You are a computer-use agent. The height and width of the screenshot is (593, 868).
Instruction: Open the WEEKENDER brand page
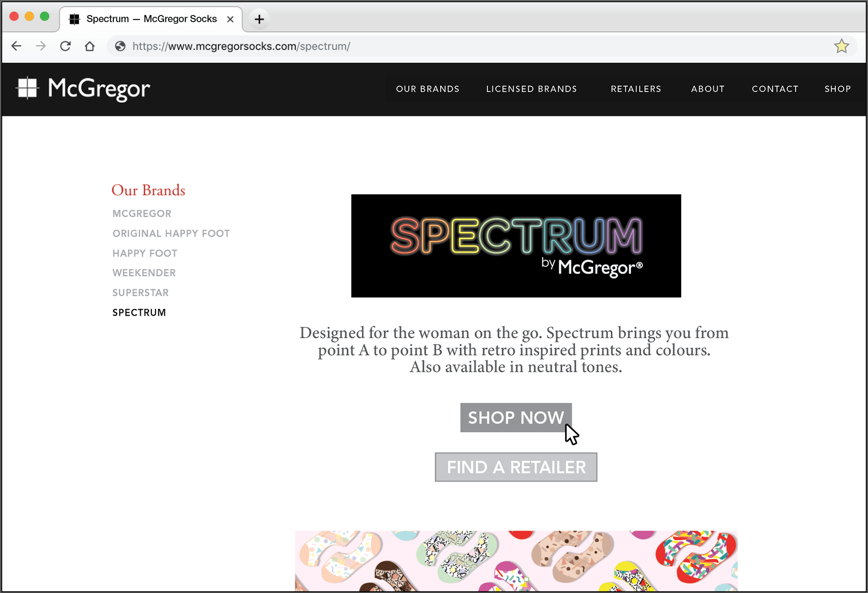pos(144,272)
